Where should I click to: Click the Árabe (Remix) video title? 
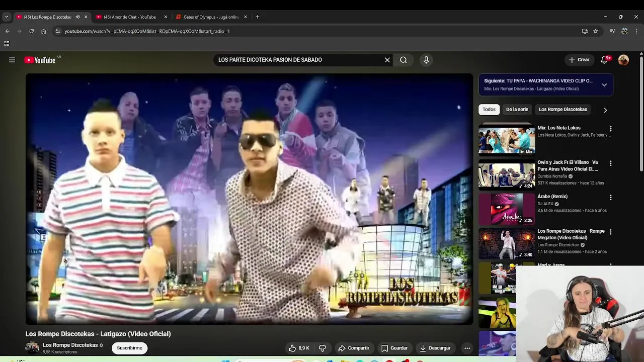(552, 197)
